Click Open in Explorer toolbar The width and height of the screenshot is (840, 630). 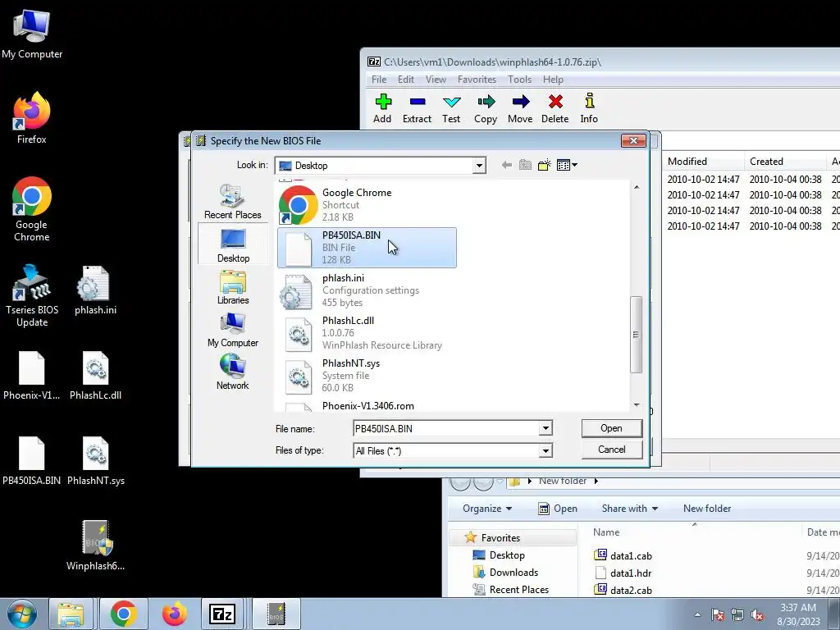pos(558,509)
